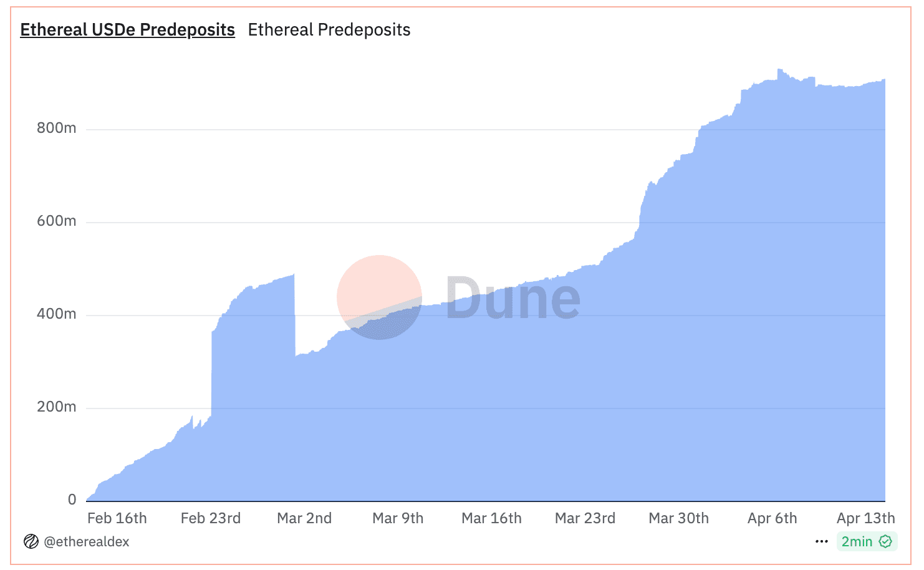Click the Mar 2nd x-axis label
Viewport: 924px width, 570px height.
[x=304, y=518]
